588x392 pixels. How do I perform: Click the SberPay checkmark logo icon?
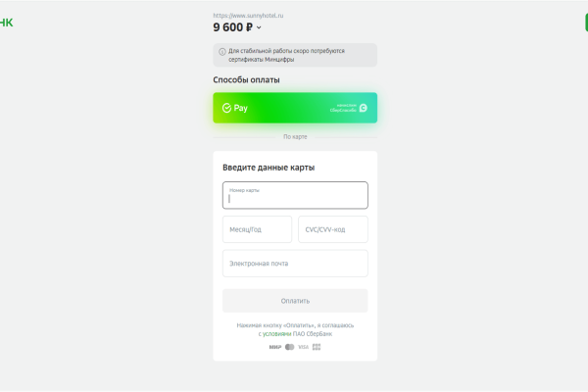226,108
